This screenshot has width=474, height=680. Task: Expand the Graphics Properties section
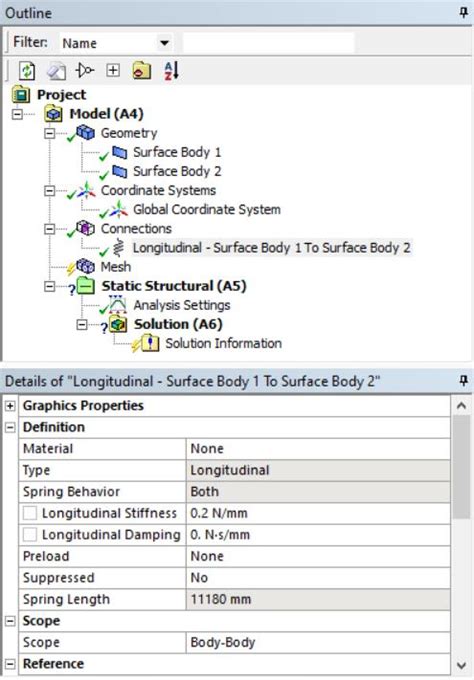point(10,406)
